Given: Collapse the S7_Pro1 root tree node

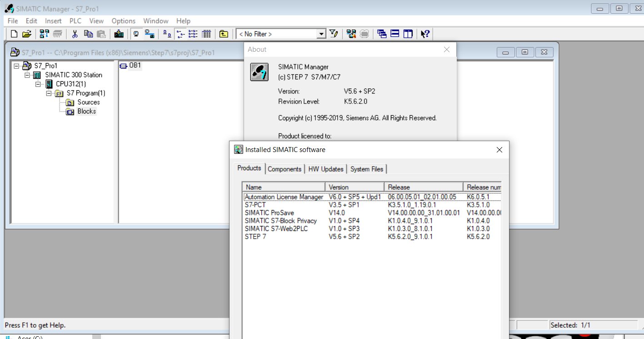Looking at the screenshot, I should pyautogui.click(x=16, y=66).
